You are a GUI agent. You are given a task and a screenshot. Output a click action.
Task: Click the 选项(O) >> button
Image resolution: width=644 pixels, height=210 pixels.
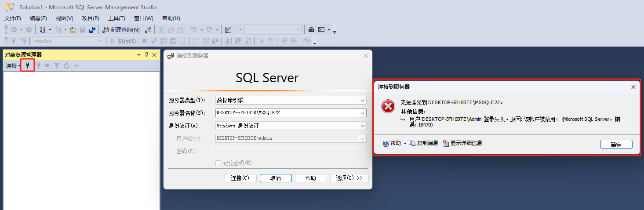(x=349, y=178)
